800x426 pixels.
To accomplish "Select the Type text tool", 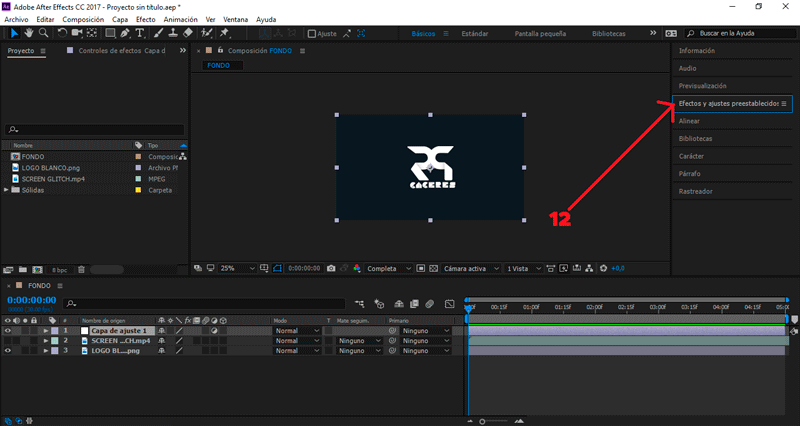I will click(x=140, y=33).
